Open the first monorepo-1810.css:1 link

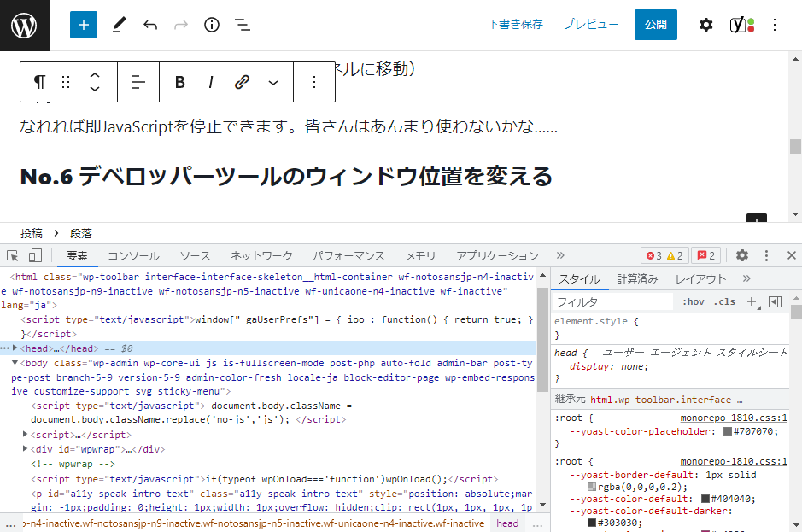(x=734, y=418)
